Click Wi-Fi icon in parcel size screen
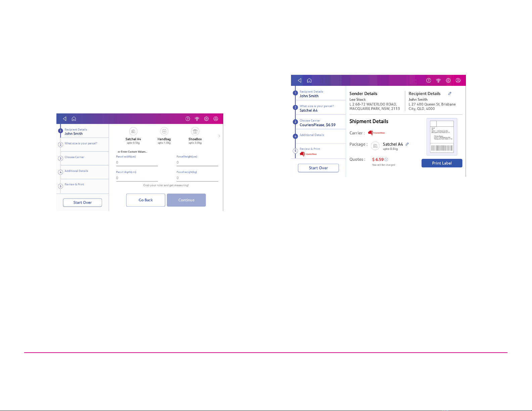 197,119
